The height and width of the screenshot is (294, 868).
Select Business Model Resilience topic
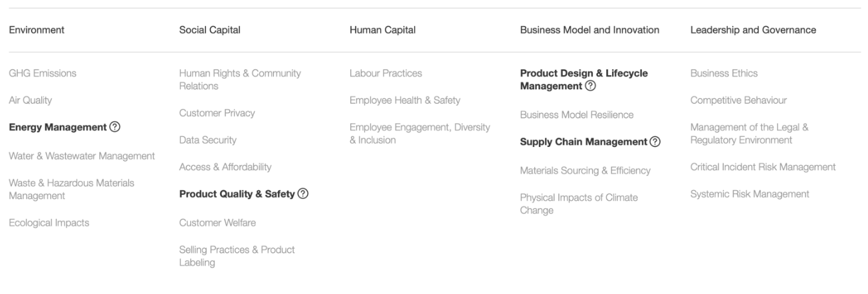coord(576,114)
